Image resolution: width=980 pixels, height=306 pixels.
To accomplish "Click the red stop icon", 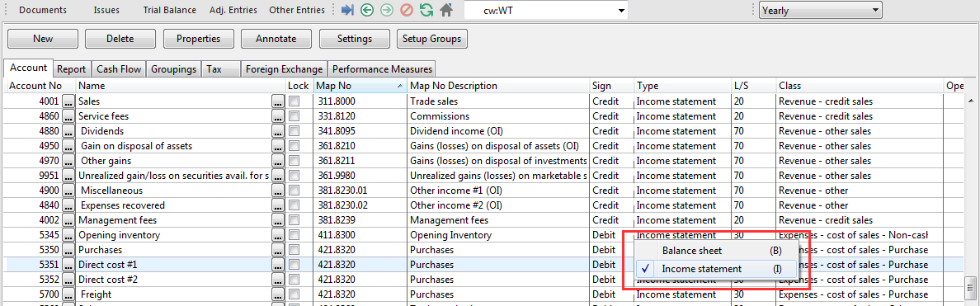I will [x=407, y=10].
